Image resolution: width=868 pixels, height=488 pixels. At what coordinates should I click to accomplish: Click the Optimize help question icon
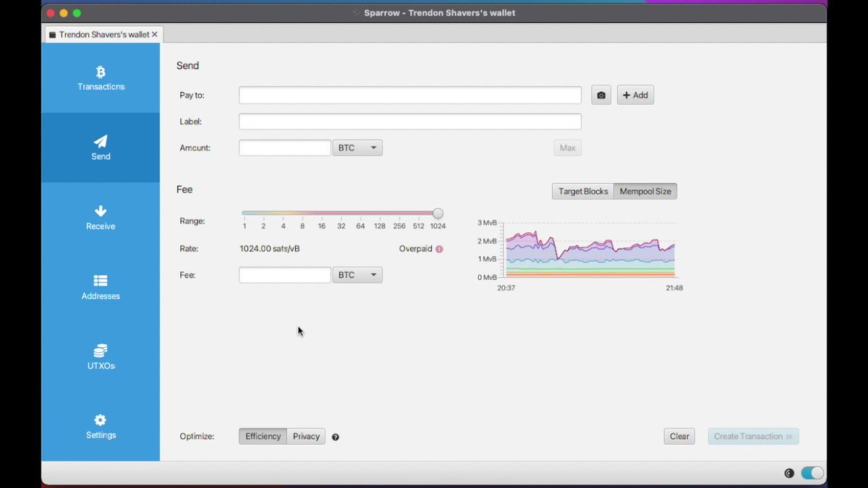coord(336,437)
